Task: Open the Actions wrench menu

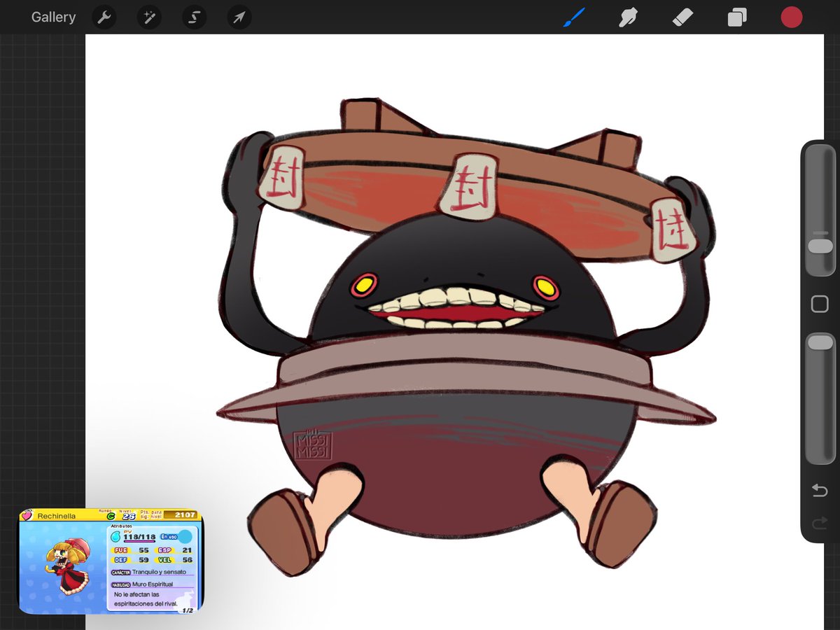Action: 104,17
